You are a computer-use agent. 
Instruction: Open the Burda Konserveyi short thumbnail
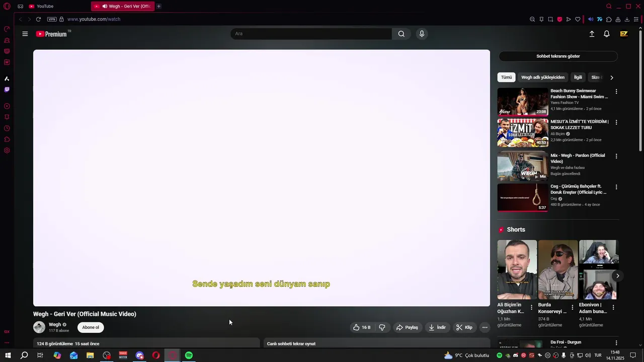558,269
